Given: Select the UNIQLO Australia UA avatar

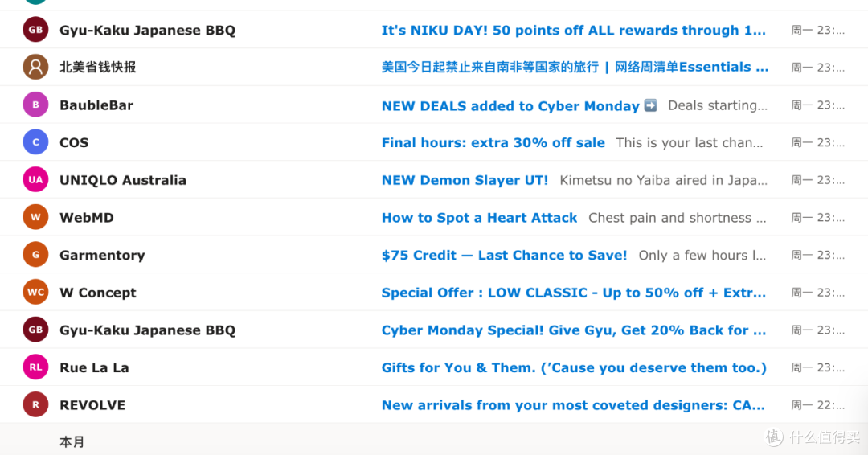Looking at the screenshot, I should 35,180.
